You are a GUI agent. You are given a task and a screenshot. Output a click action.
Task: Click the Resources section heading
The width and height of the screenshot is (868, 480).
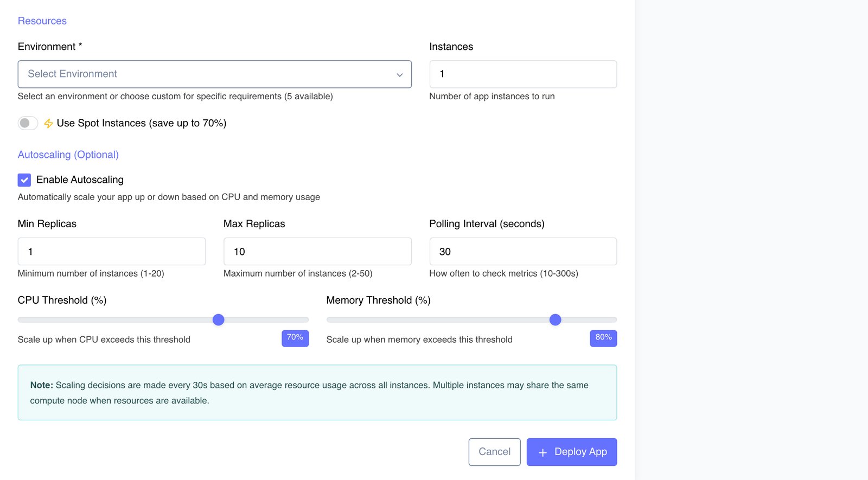tap(42, 21)
